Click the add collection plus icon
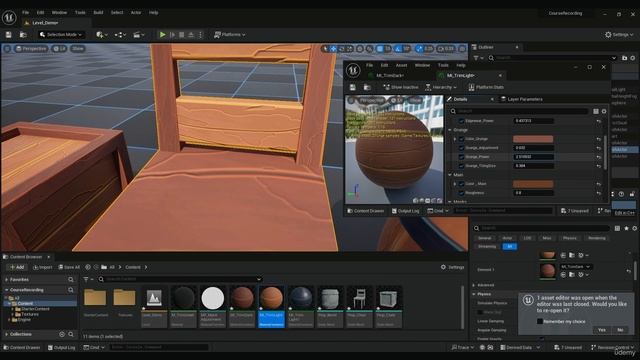 [x=62, y=335]
